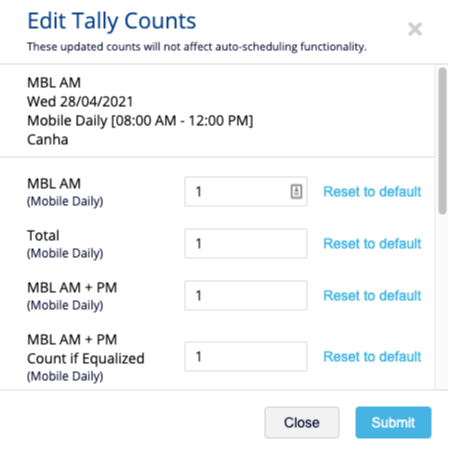The width and height of the screenshot is (456, 450).
Task: Close the Edit Tally Counts dialog with X
Action: coord(415,29)
